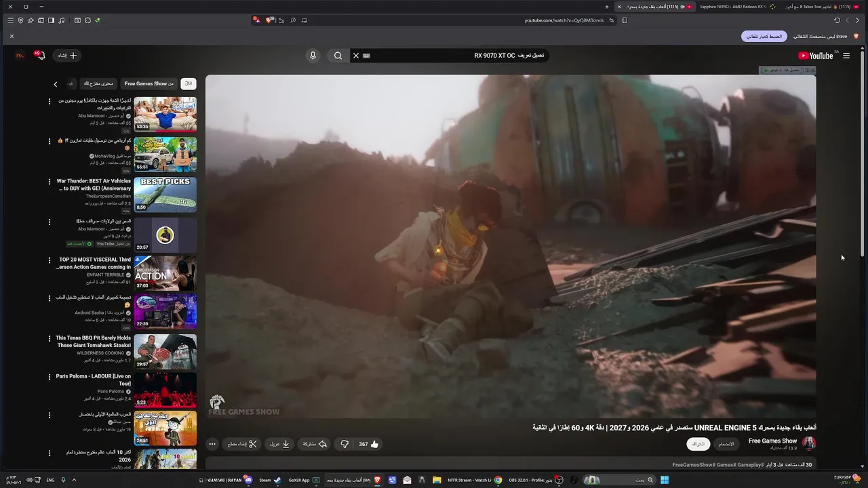Start voice search with the microphone
The height and width of the screenshot is (488, 868).
(x=313, y=56)
